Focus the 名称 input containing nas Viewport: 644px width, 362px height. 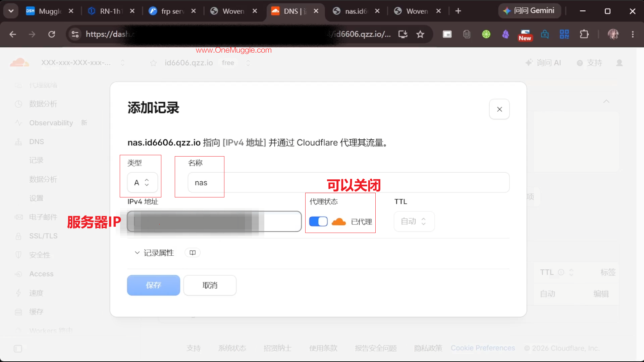pos(348,183)
